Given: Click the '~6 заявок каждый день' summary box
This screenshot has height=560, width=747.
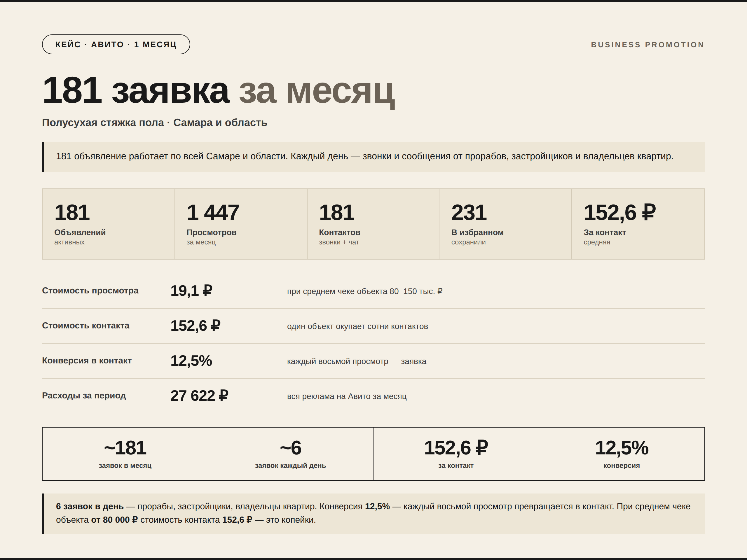Looking at the screenshot, I should [290, 454].
